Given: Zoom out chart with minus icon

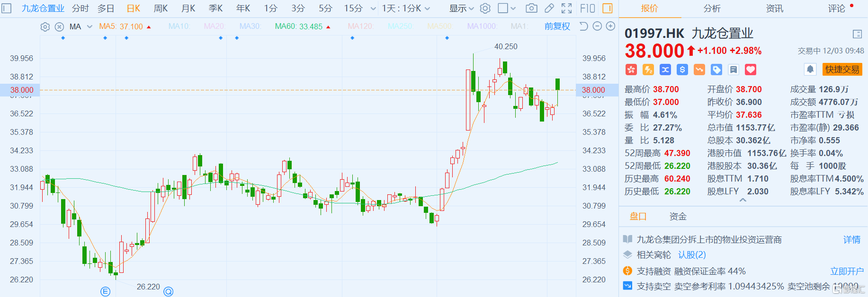Looking at the screenshot, I should (x=598, y=26).
